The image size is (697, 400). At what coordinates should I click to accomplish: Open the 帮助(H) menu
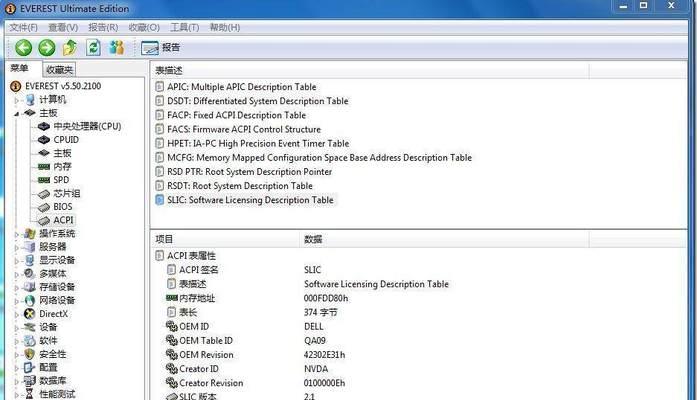click(x=225, y=28)
